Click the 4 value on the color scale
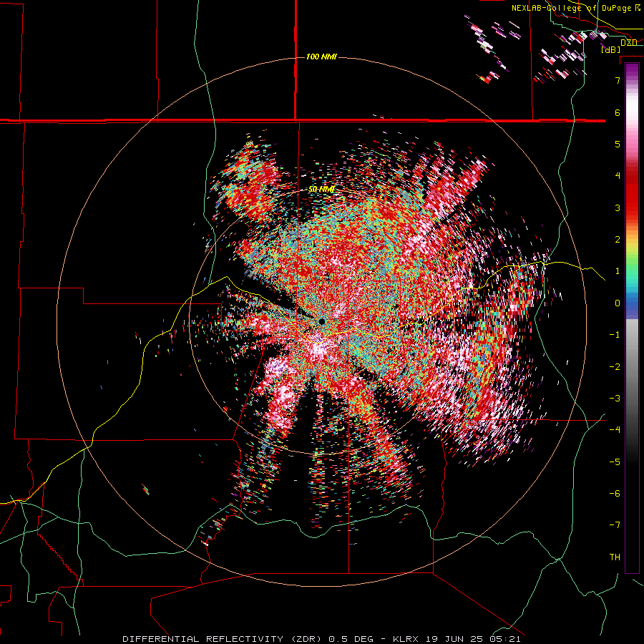This screenshot has width=644, height=644. click(618, 176)
